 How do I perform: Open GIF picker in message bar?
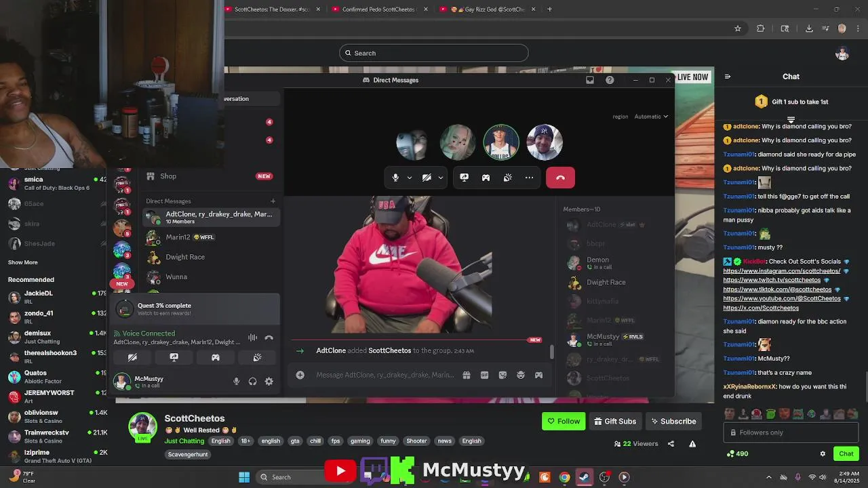point(484,375)
